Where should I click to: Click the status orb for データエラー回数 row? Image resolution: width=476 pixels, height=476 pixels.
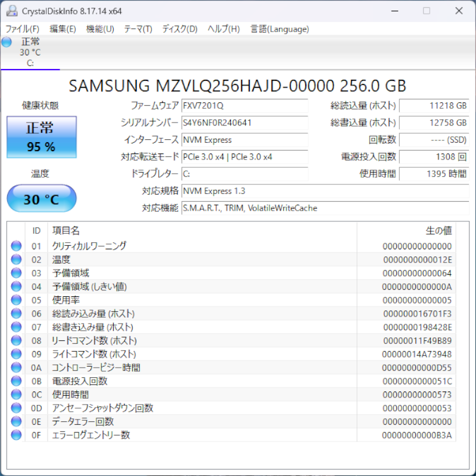coord(16,421)
